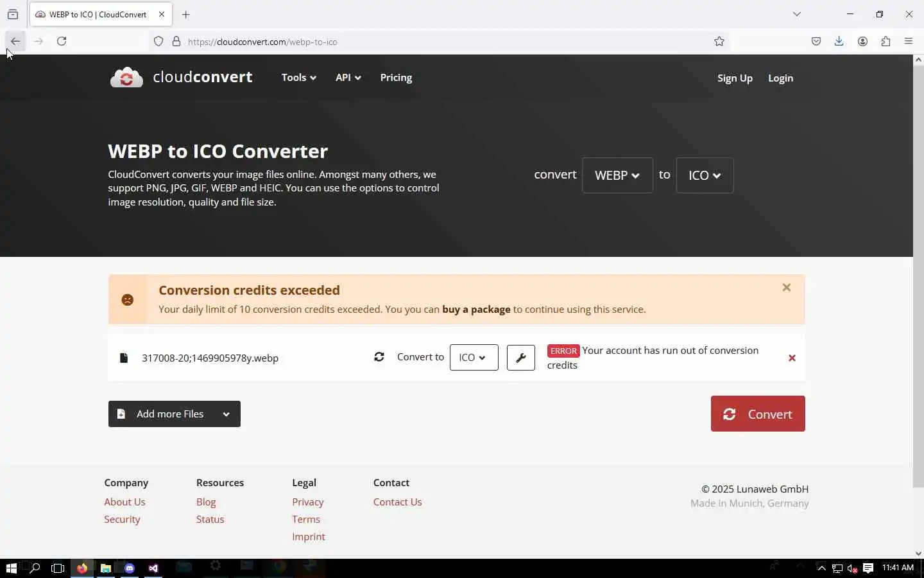924x578 pixels.
Task: Bookmark this page with the star icon
Action: pos(719,42)
